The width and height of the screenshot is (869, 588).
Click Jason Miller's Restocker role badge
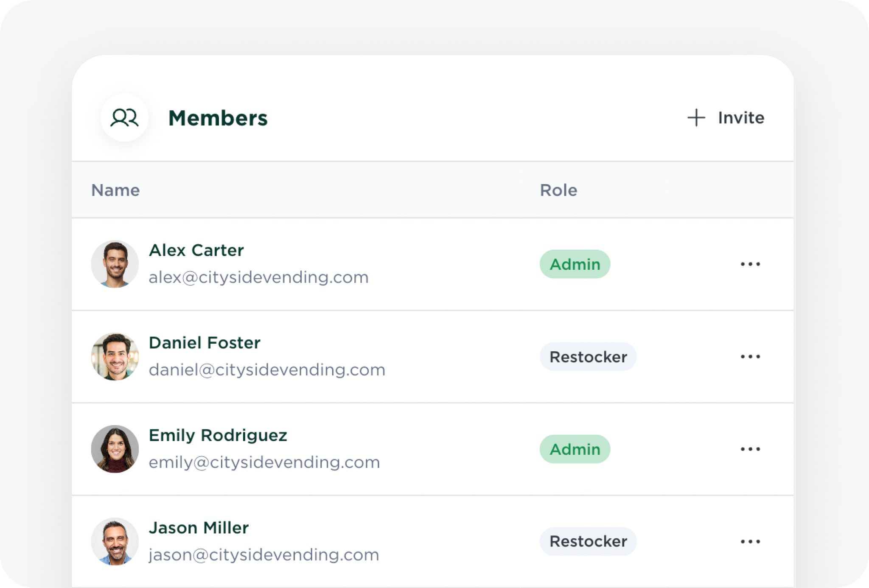(x=588, y=541)
